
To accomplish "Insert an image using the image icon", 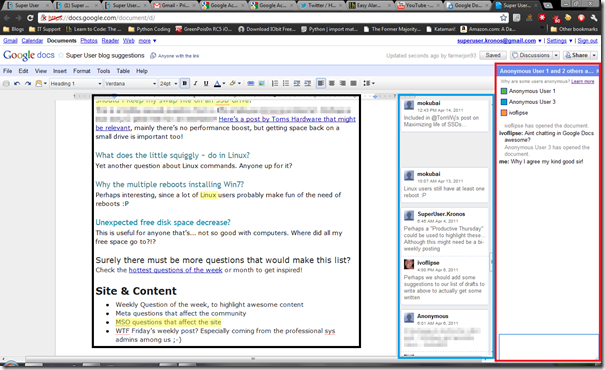I will point(262,83).
